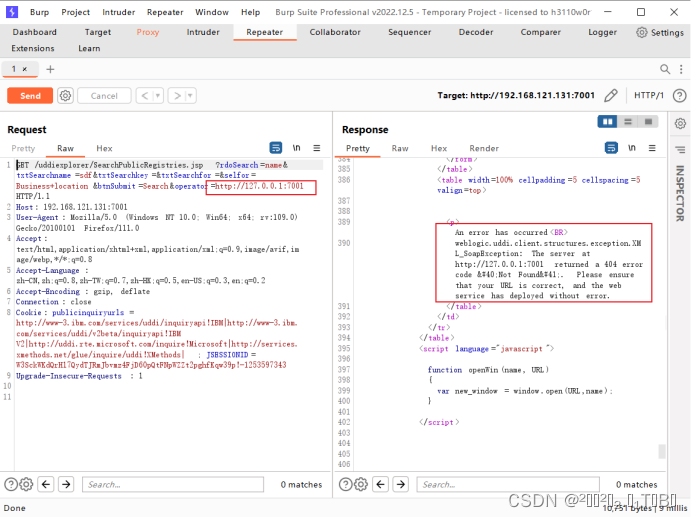Add a new Repeater tab

pyautogui.click(x=50, y=69)
